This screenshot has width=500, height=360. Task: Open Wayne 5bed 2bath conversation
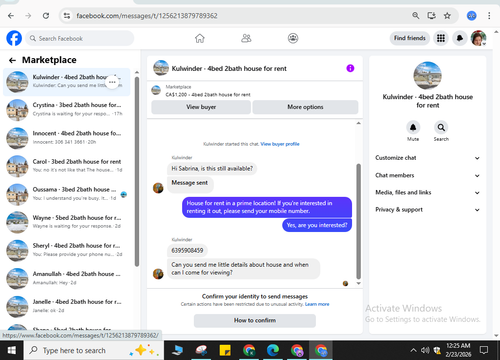67,222
